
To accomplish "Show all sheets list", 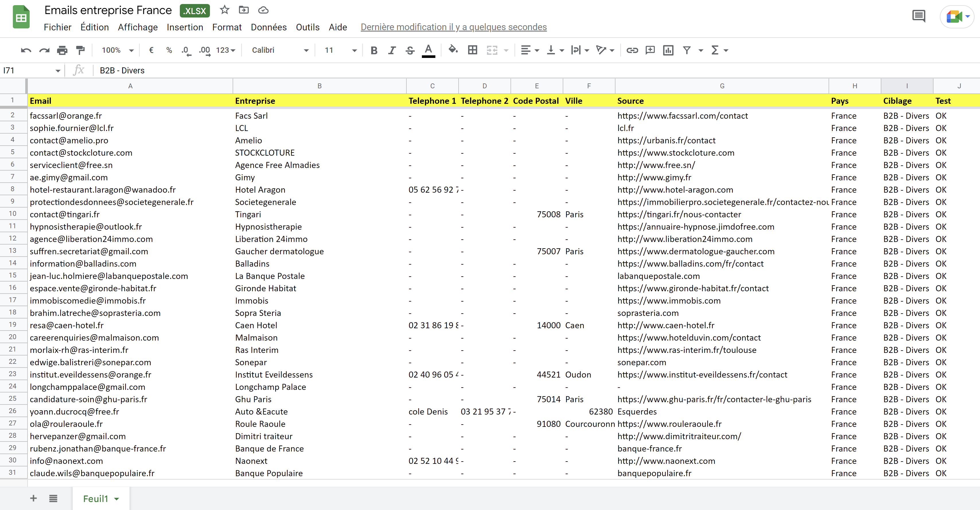I will tap(53, 498).
